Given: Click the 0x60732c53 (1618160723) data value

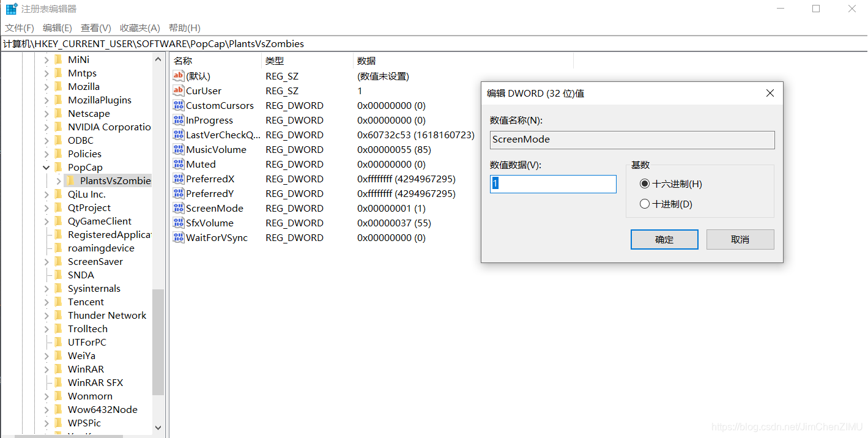Looking at the screenshot, I should tap(416, 135).
